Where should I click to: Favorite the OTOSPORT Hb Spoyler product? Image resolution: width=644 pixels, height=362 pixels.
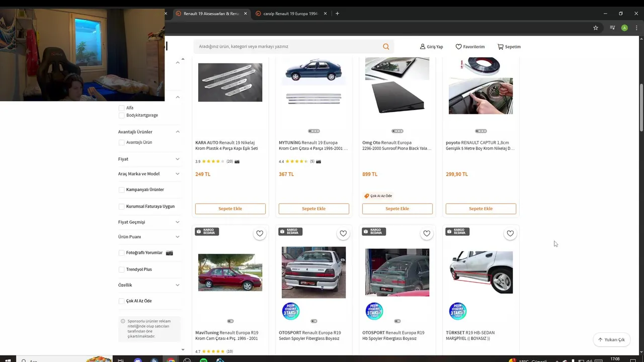pyautogui.click(x=427, y=233)
